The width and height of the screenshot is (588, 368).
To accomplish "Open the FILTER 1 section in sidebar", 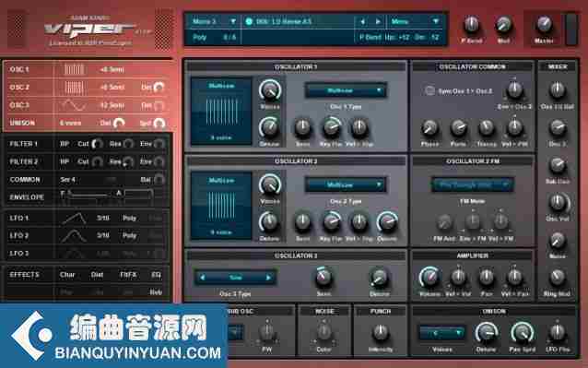I will point(87,144).
